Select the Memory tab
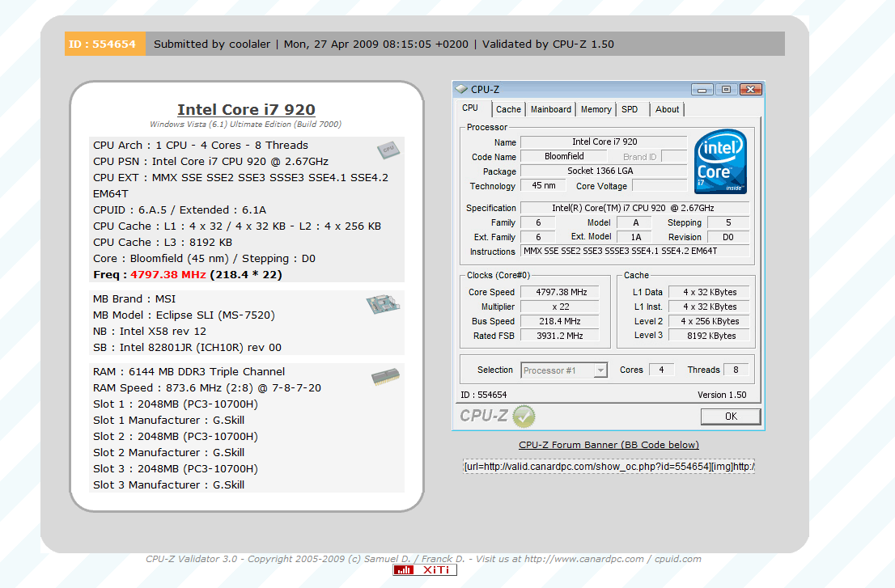Screen dimensions: 895x588 (x=596, y=109)
